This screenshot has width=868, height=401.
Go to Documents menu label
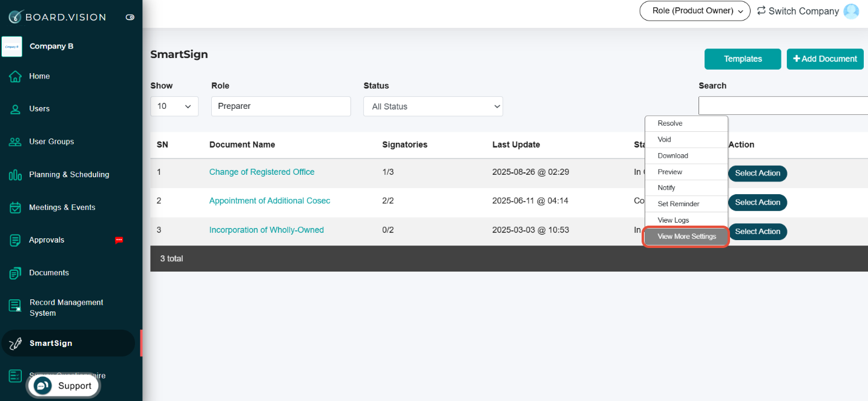[x=49, y=273]
